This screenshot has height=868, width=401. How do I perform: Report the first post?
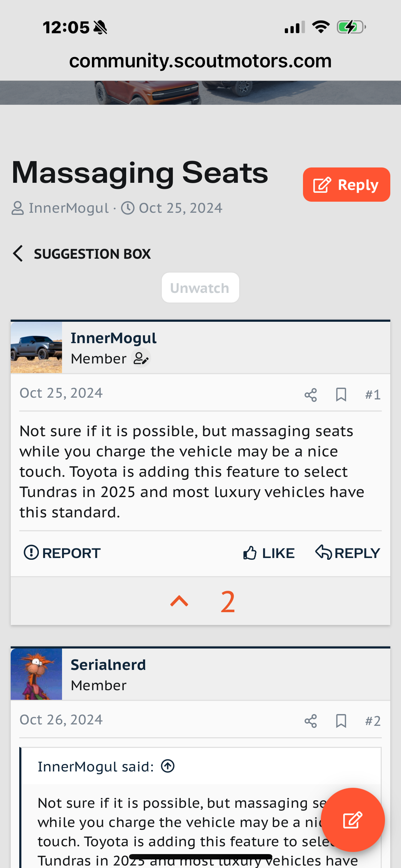[x=62, y=553]
